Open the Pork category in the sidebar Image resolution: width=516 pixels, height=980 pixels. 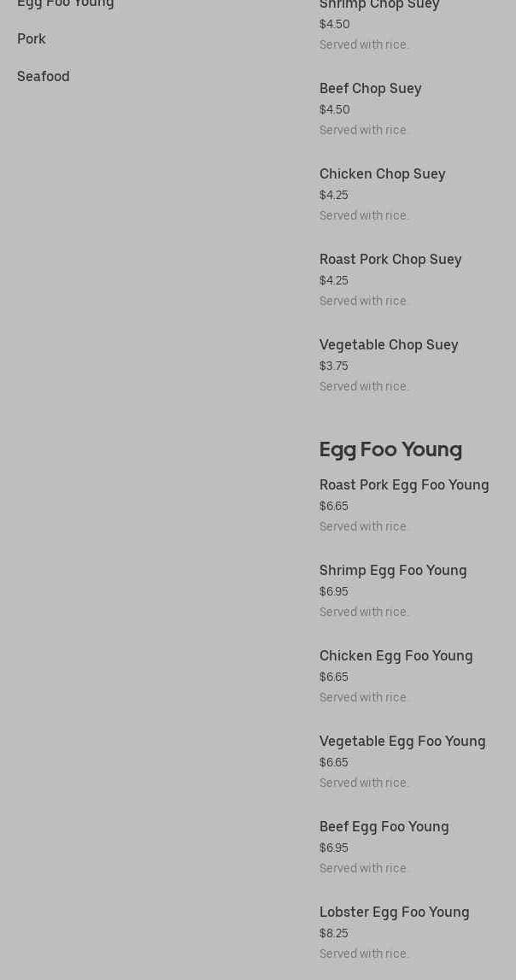click(x=32, y=39)
